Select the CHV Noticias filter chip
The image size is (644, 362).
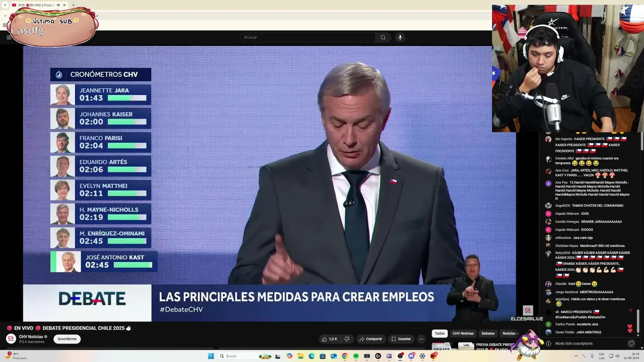point(463,333)
